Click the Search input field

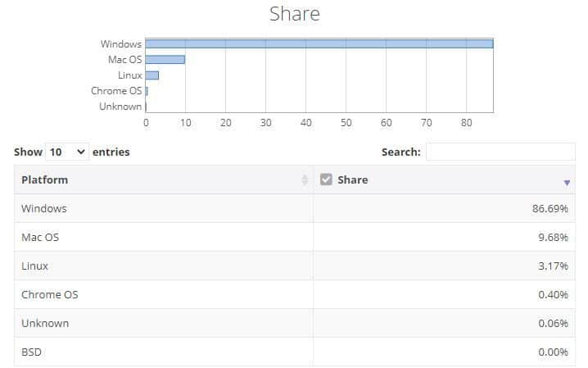[500, 152]
